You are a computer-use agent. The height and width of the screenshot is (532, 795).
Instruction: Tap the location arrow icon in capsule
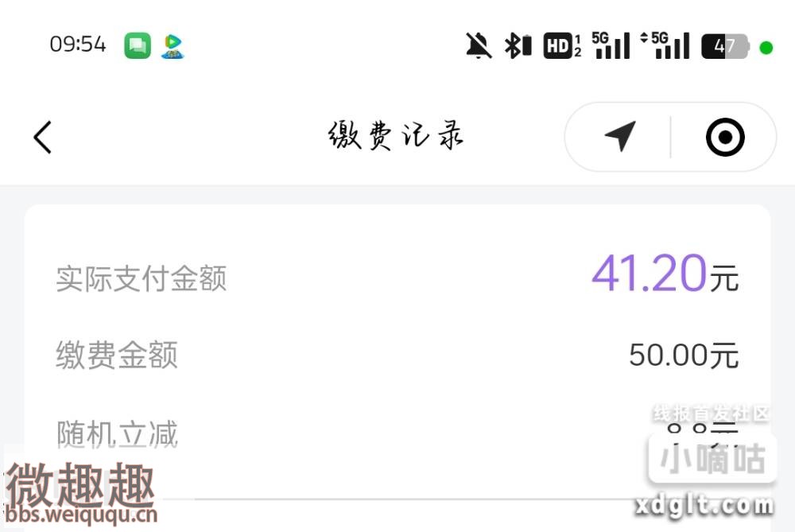tap(620, 135)
